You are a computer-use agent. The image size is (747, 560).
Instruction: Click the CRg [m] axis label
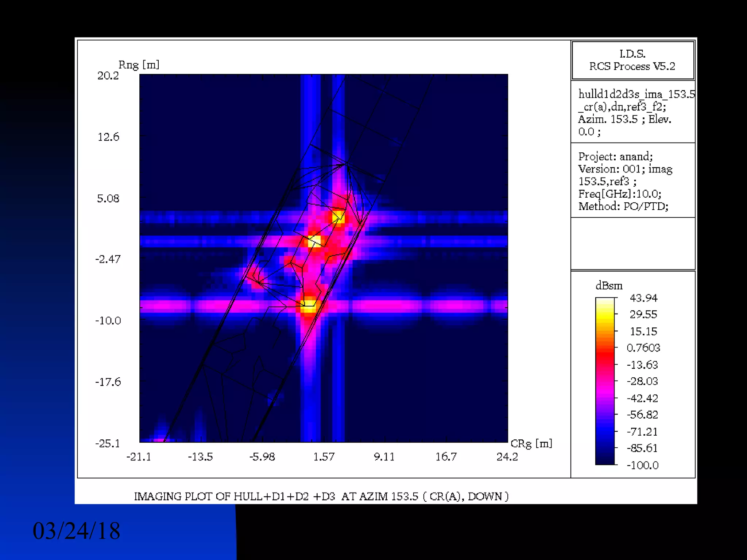(x=531, y=444)
